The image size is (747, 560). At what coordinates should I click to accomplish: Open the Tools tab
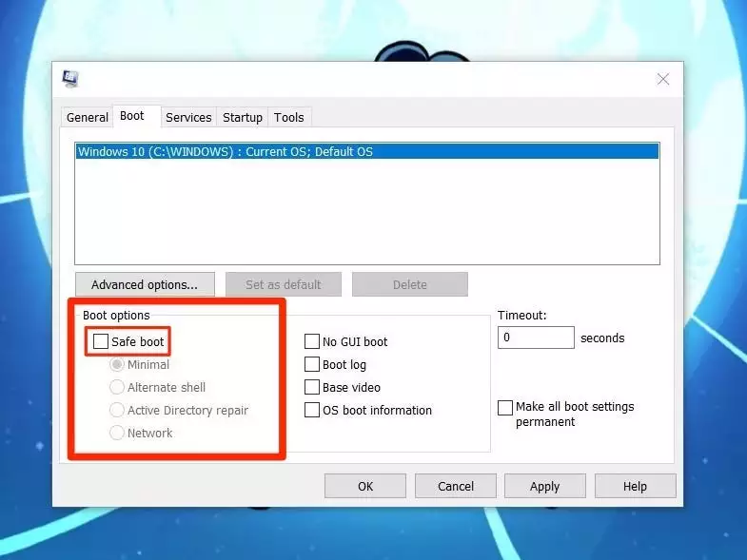pyautogui.click(x=288, y=117)
